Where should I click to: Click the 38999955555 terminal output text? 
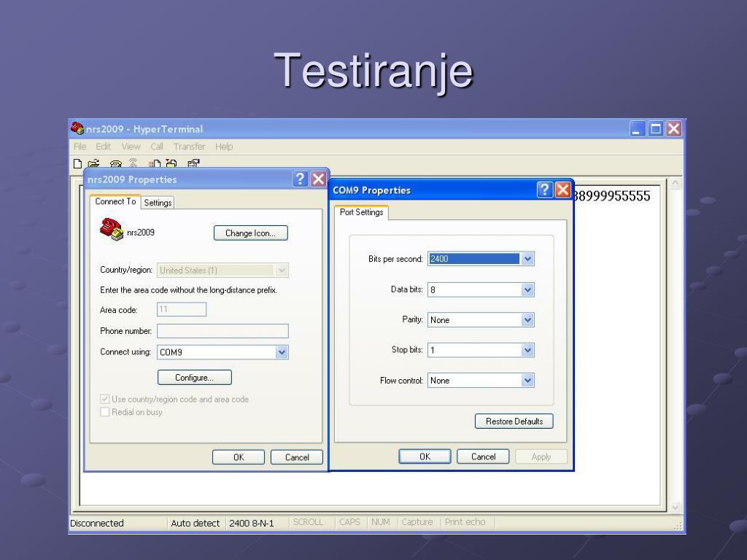click(612, 195)
